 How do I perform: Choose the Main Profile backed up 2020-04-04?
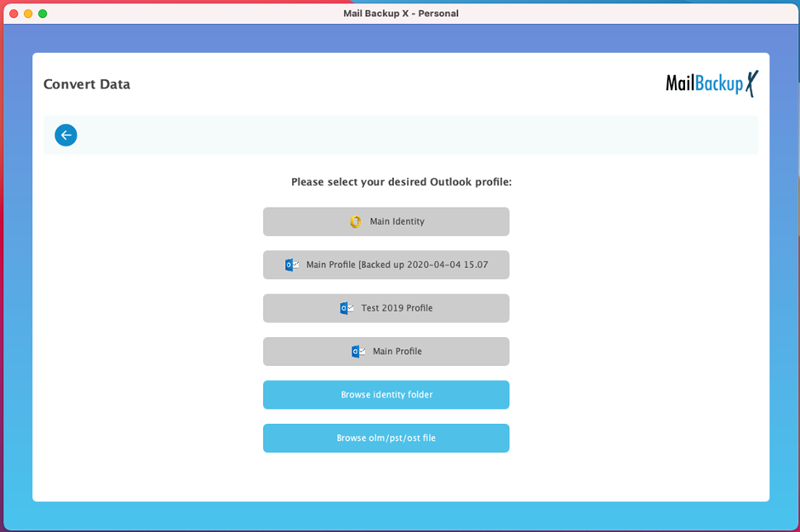(x=386, y=265)
